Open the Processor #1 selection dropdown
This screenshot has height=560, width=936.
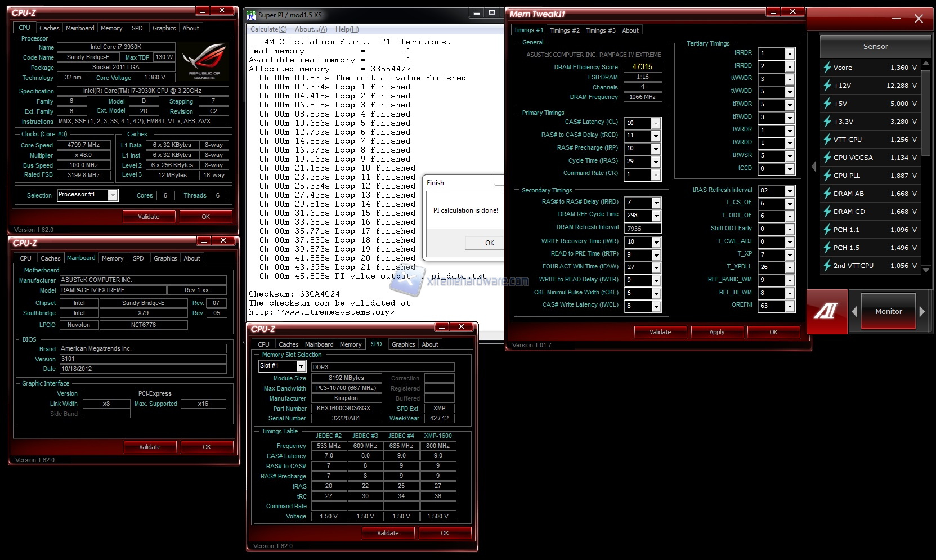pos(113,195)
